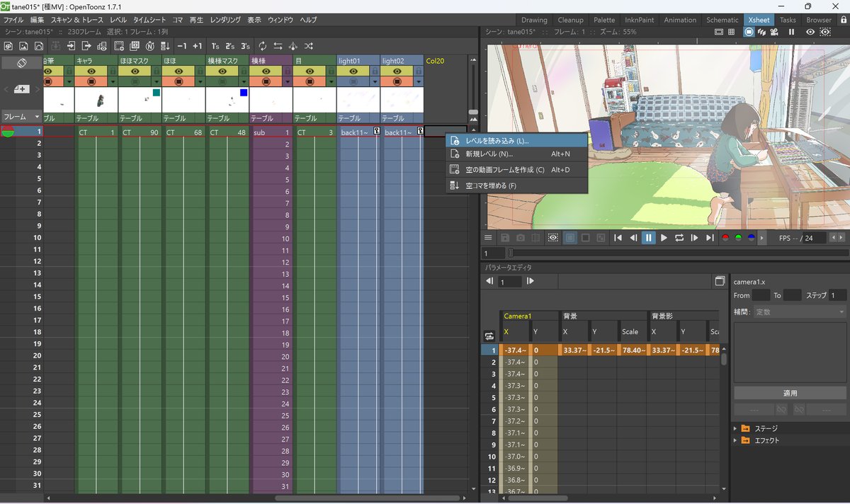
Task: Click the Play button in viewer
Action: click(x=664, y=238)
